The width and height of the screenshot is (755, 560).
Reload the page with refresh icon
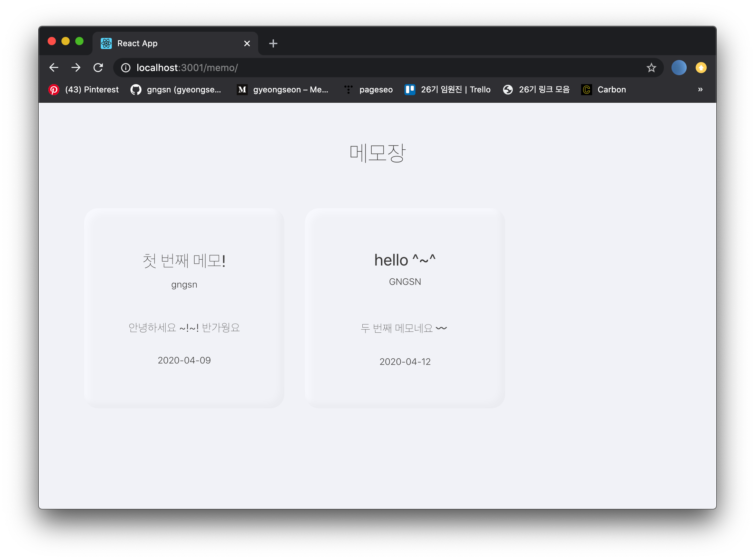coord(98,68)
